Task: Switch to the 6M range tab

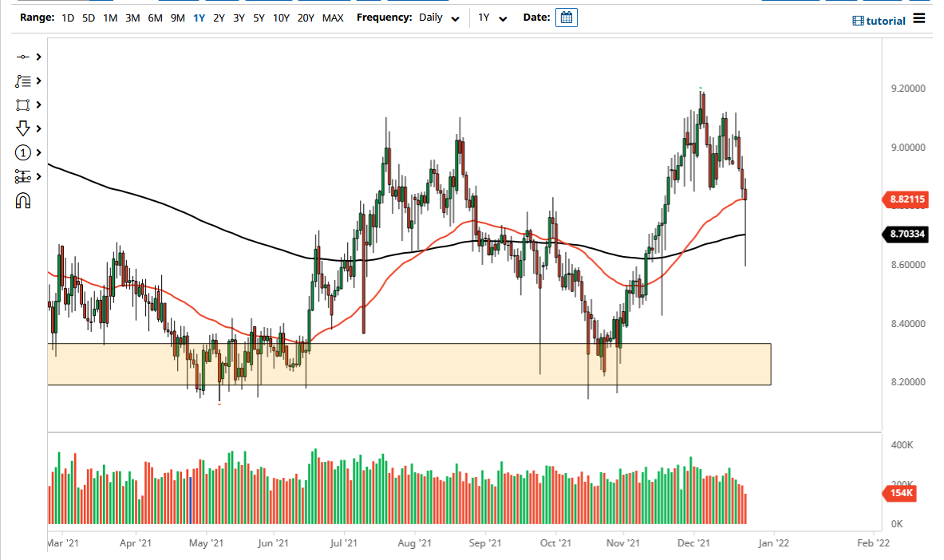Action: tap(155, 17)
